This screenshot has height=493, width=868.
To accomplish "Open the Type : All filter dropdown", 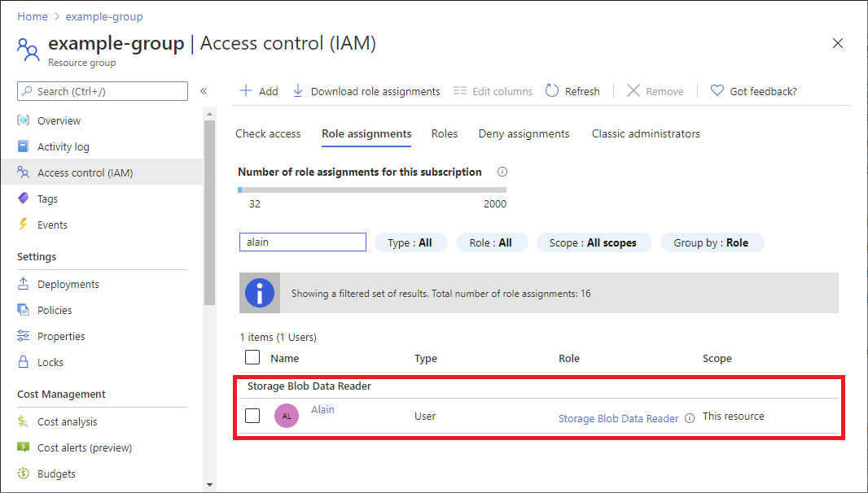I will pos(410,242).
